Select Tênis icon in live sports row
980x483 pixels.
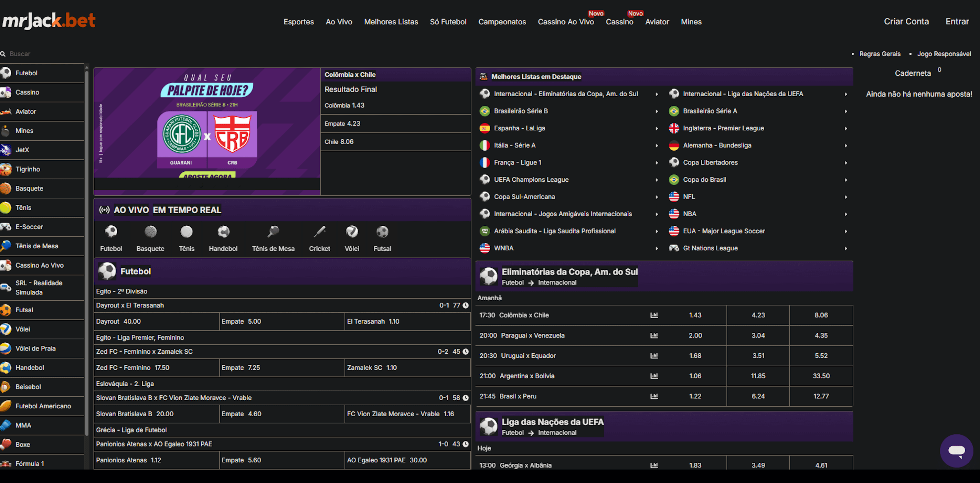click(187, 232)
